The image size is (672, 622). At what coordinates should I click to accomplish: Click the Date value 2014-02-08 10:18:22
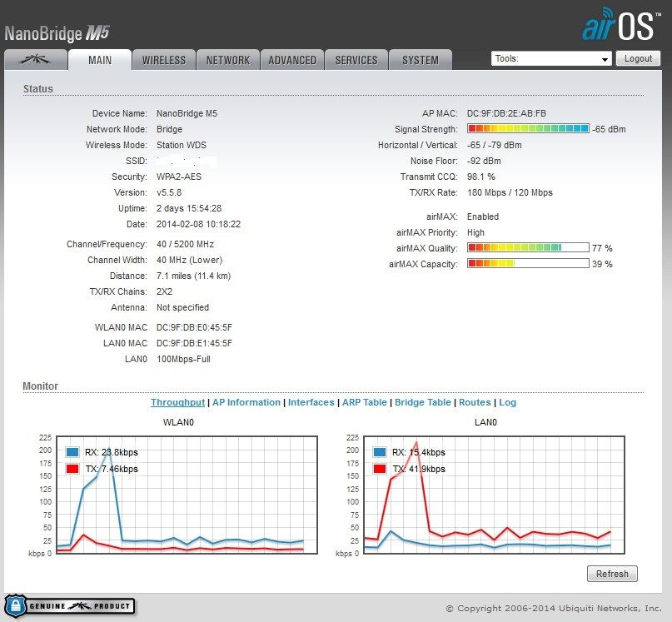(198, 224)
